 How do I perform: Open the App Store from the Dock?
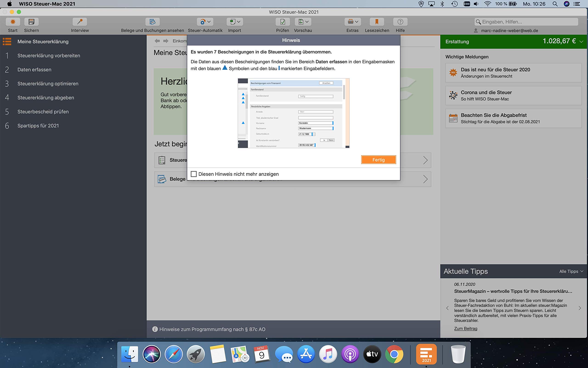[x=306, y=354]
